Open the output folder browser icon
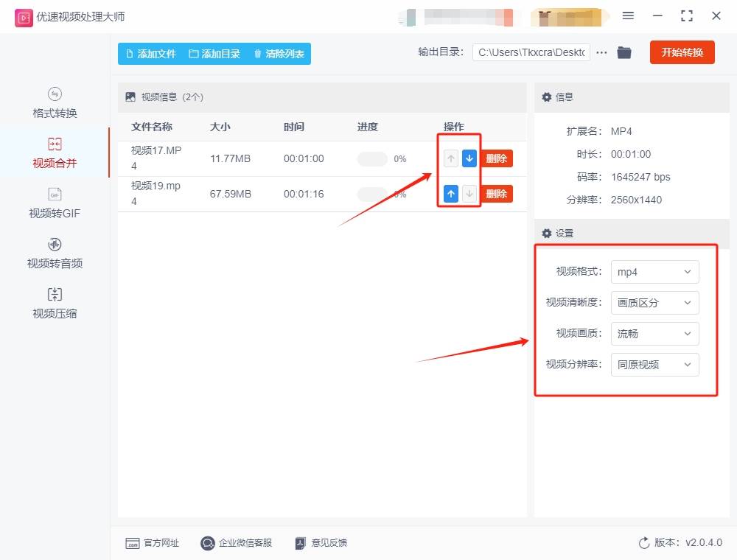Screen dimensions: 737x560 [x=624, y=52]
